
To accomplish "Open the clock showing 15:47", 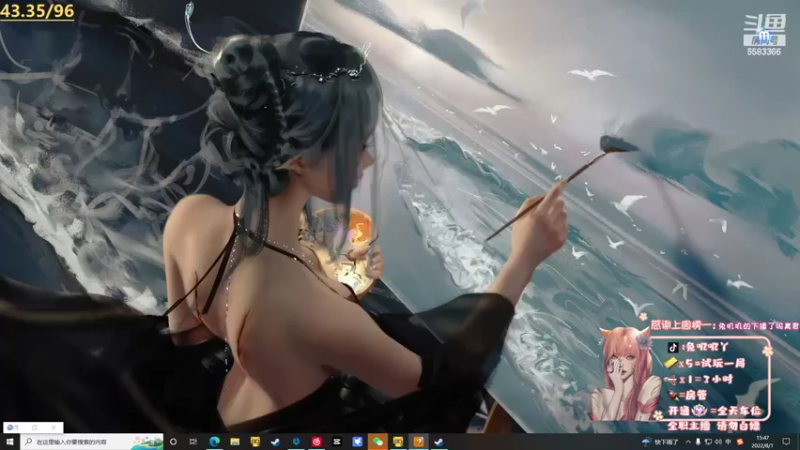I will pyautogui.click(x=762, y=442).
